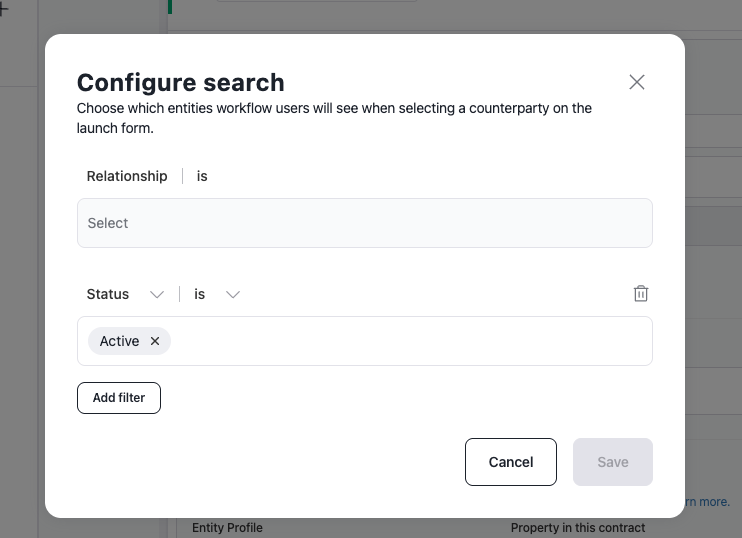Expand the Status operator chevron beside "is"
Image resolution: width=742 pixels, height=538 pixels.
[233, 294]
